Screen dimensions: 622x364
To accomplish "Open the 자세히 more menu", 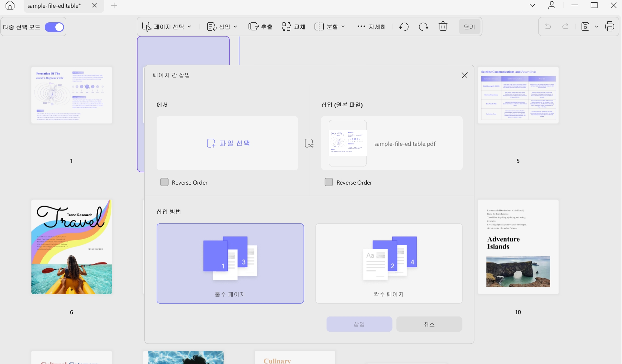I will tap(371, 27).
